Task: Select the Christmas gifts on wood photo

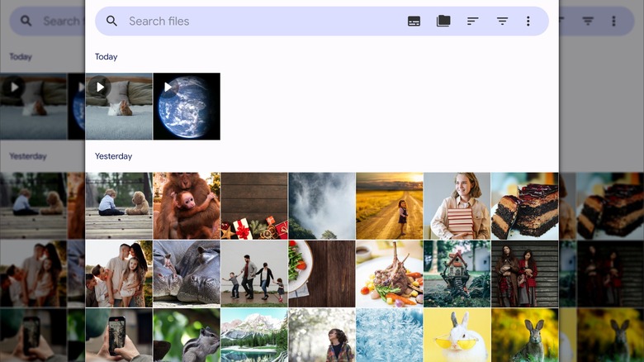Action: click(254, 206)
